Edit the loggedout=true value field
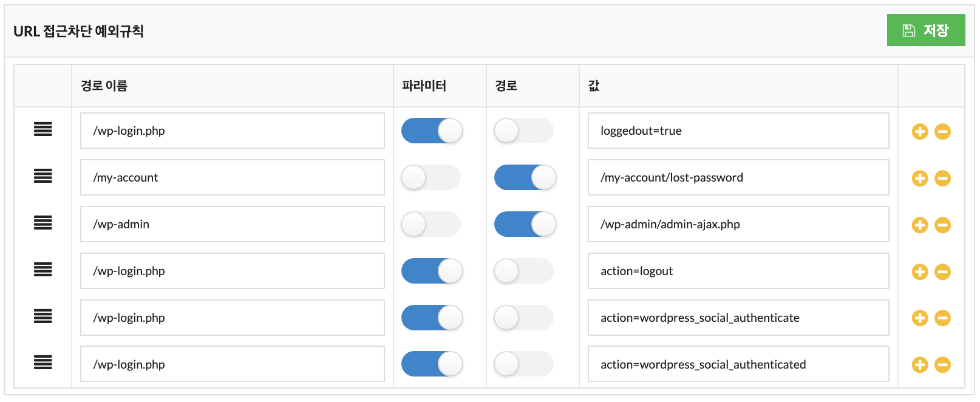980x402 pixels. pos(738,131)
